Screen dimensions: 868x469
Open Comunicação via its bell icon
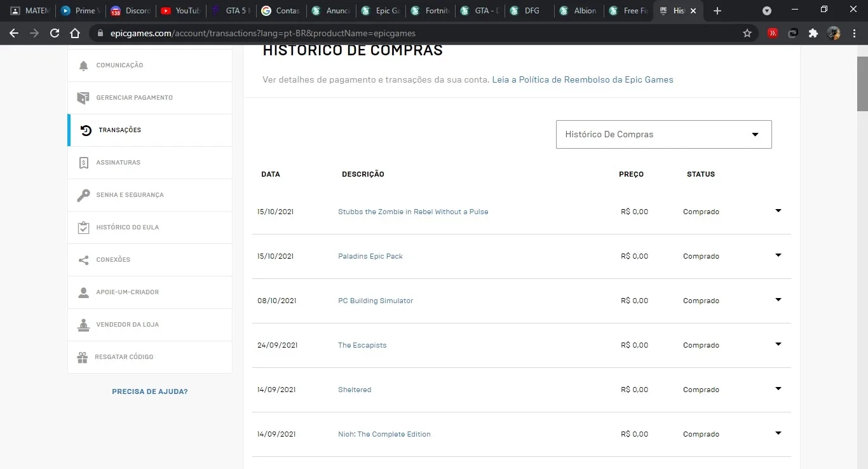tap(83, 65)
